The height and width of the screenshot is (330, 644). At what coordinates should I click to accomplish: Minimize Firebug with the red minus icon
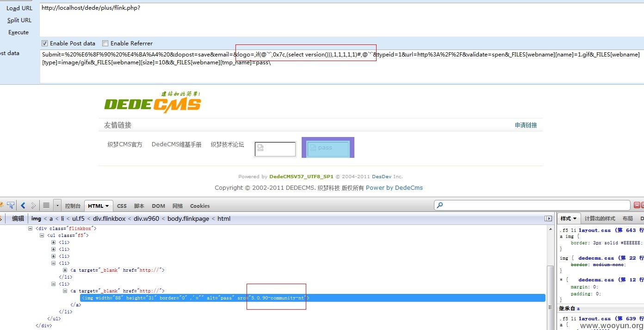[x=637, y=205]
